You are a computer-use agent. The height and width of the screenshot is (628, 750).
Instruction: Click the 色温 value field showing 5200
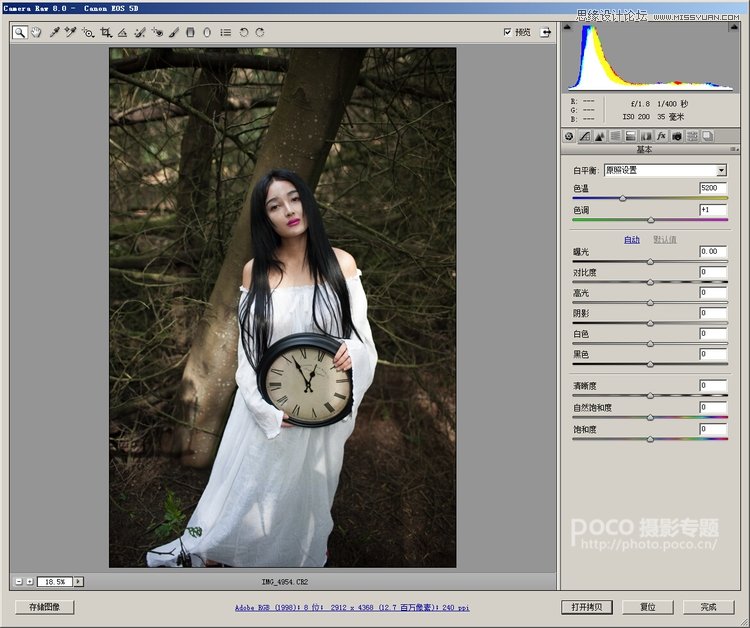713,188
